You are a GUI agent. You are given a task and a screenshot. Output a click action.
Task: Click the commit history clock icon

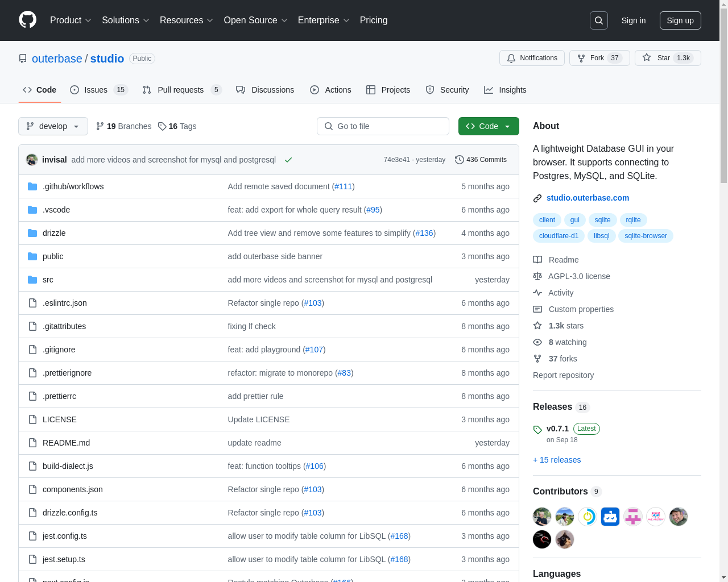[460, 160]
